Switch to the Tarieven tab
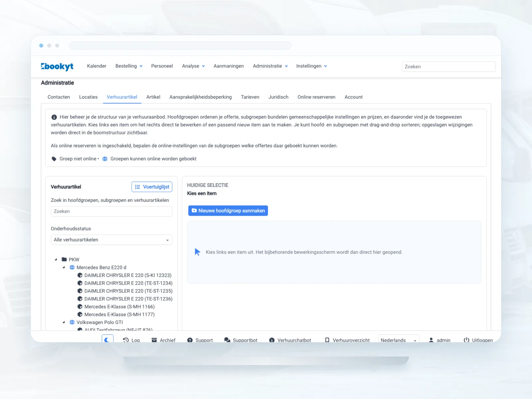This screenshot has width=532, height=399. click(250, 97)
